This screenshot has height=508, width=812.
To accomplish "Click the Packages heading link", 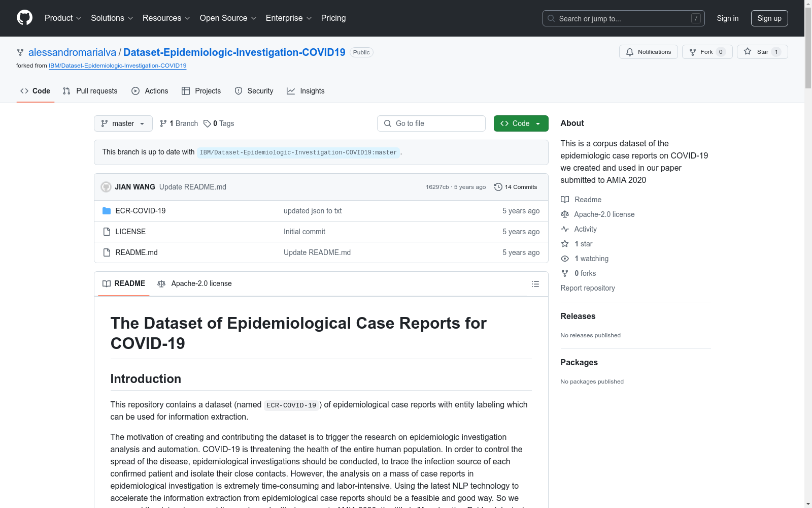I will click(579, 362).
